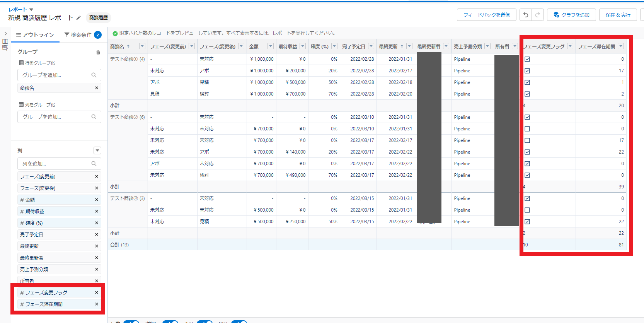Switch to 検索条件 filters tab

pyautogui.click(x=83, y=35)
